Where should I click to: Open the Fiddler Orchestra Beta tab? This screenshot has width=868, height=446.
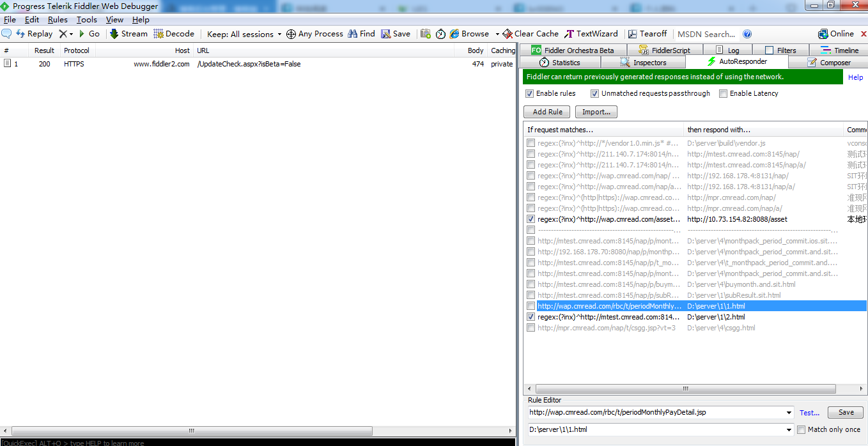(572, 50)
